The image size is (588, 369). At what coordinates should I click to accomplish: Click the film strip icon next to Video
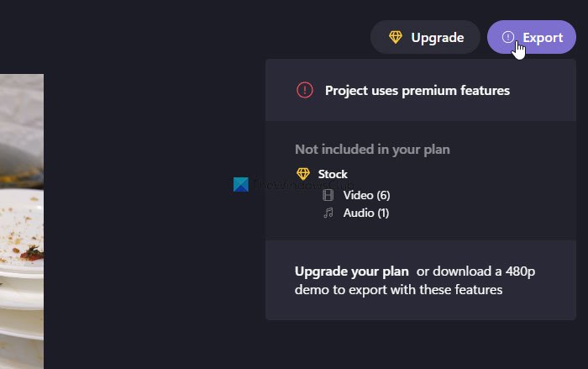(328, 195)
